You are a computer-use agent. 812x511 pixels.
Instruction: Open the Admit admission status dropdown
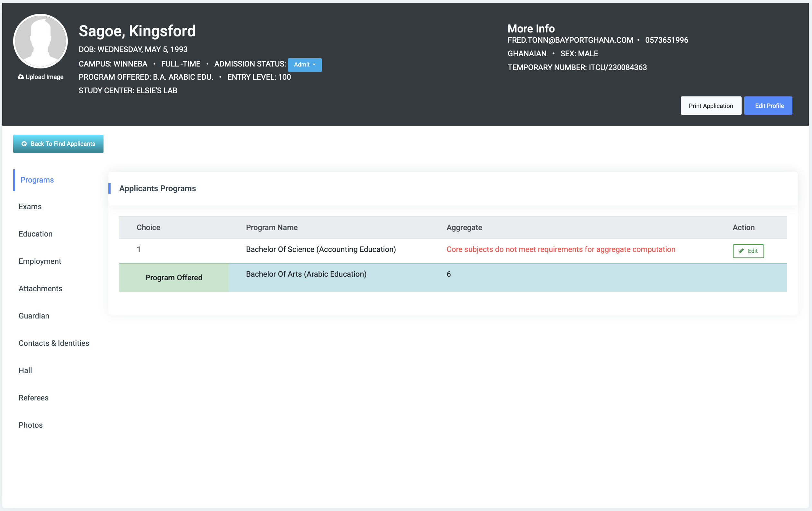tap(304, 65)
